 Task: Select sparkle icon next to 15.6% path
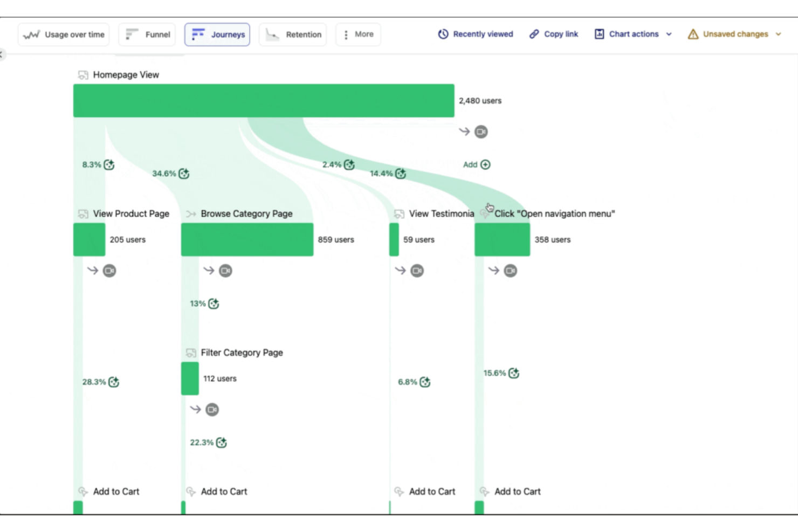tap(514, 372)
